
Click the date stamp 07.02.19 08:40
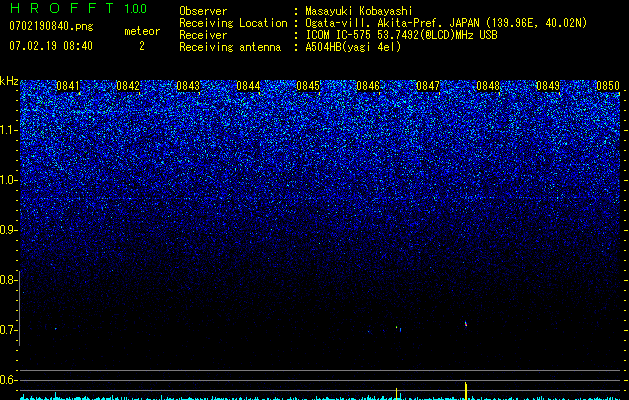[x=51, y=46]
